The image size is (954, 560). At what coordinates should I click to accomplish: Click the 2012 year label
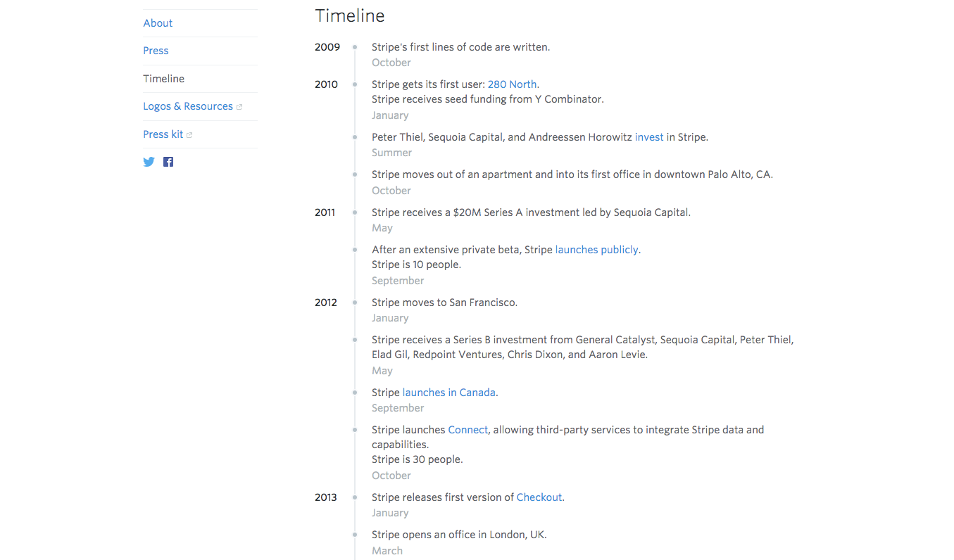pos(326,303)
